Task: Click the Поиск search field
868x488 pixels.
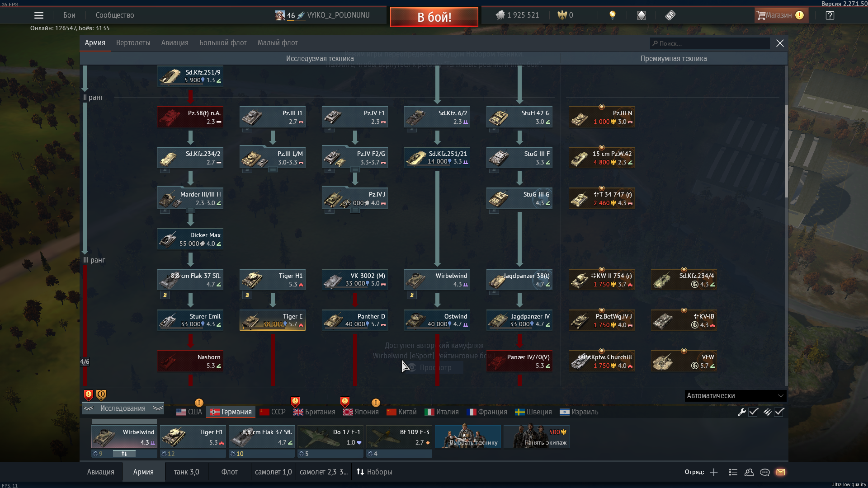Action: pyautogui.click(x=710, y=43)
